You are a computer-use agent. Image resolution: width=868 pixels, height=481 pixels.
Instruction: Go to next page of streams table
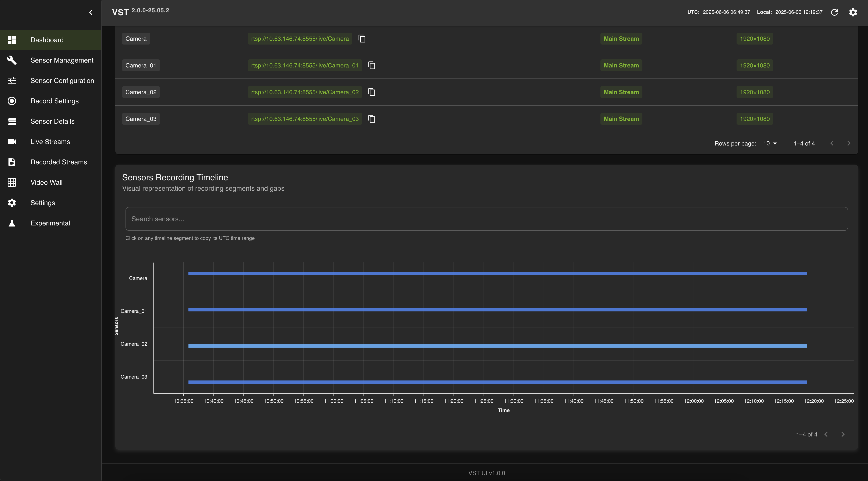848,143
